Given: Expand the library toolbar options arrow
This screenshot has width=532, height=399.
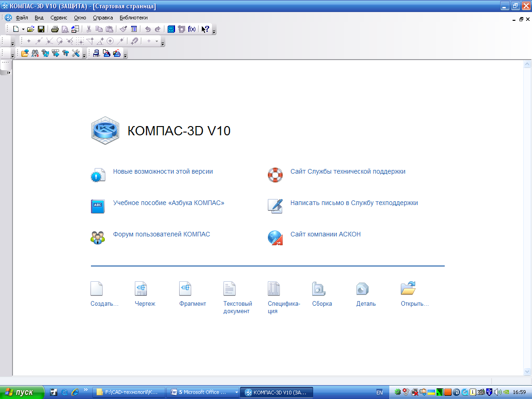Looking at the screenshot, I should 84,55.
